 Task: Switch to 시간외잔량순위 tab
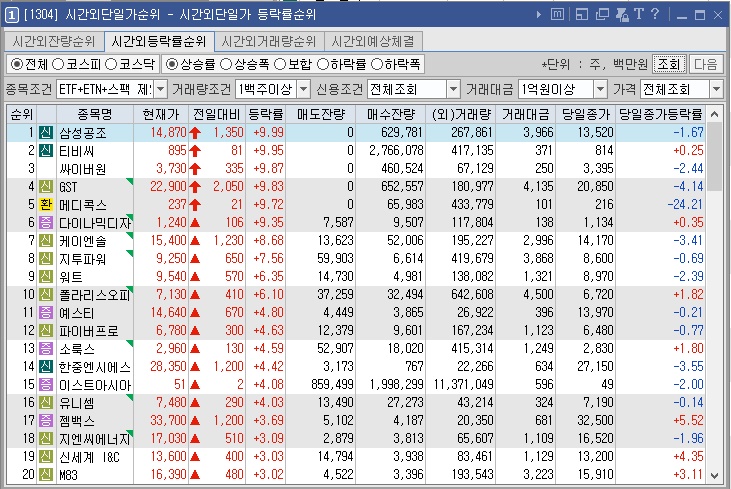click(54, 41)
